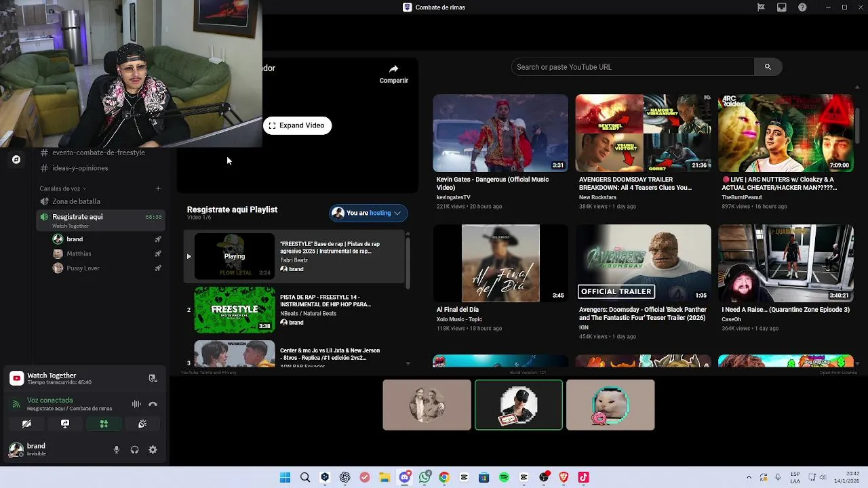The width and height of the screenshot is (868, 488).
Task: Click the cat-avatar participant tile
Action: tap(610, 405)
